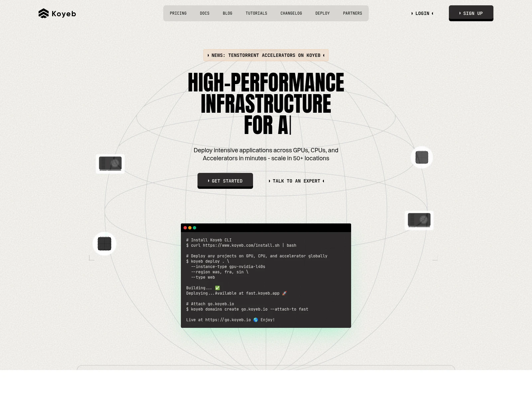The width and height of the screenshot is (532, 399).
Task: Click the GPU card icon left of the globe
Action: click(110, 164)
